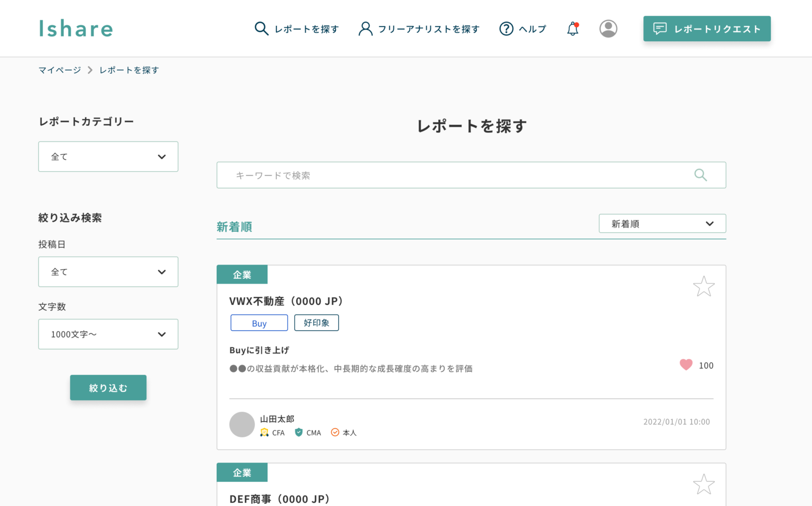Image resolution: width=812 pixels, height=506 pixels.
Task: Open the notifications bell icon
Action: point(573,29)
